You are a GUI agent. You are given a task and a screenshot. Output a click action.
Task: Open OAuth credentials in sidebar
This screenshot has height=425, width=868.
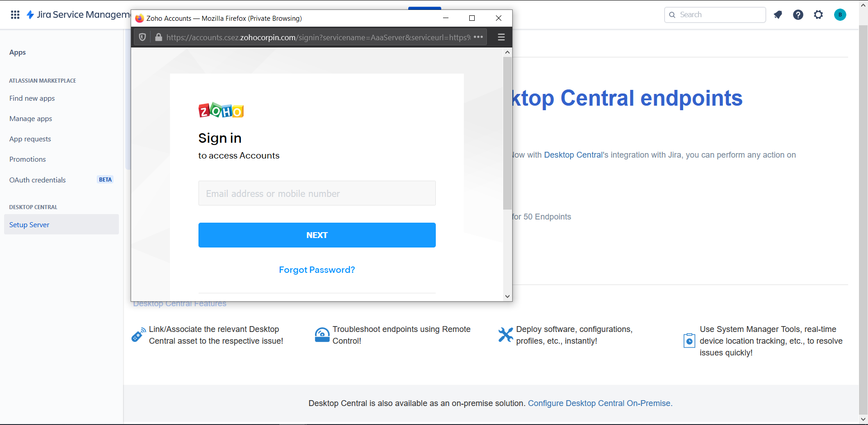click(38, 180)
